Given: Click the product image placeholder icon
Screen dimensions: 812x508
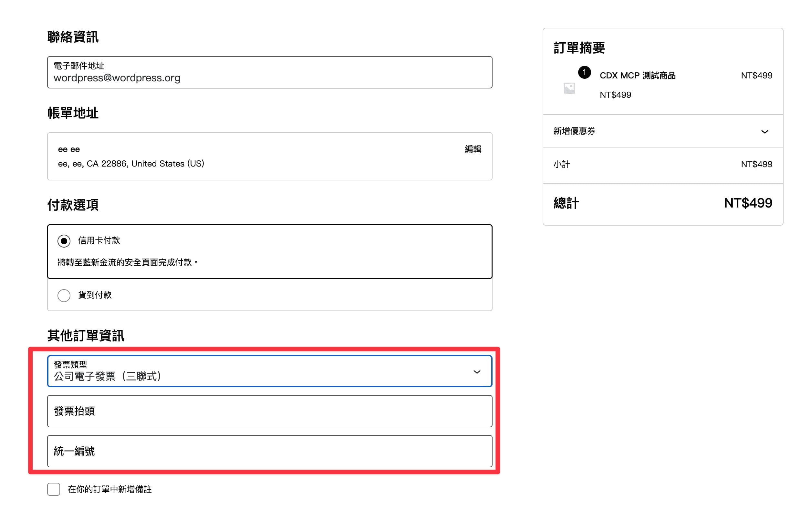Looking at the screenshot, I should (x=569, y=88).
